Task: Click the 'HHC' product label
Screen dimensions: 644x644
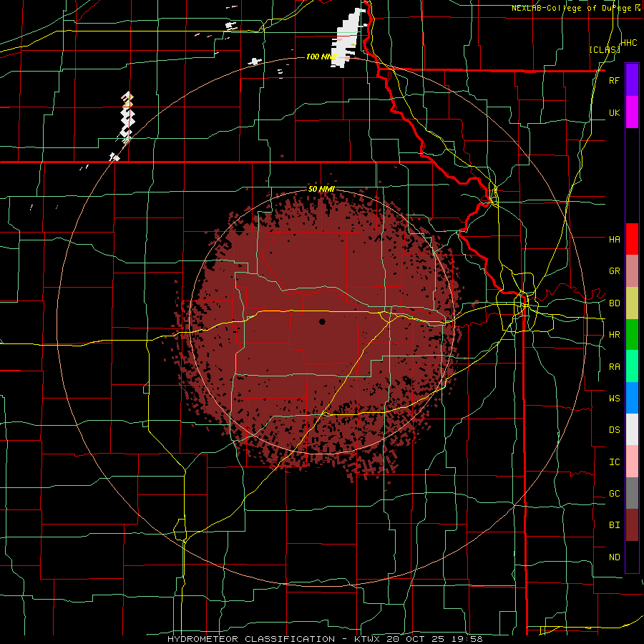Action: coord(628,43)
